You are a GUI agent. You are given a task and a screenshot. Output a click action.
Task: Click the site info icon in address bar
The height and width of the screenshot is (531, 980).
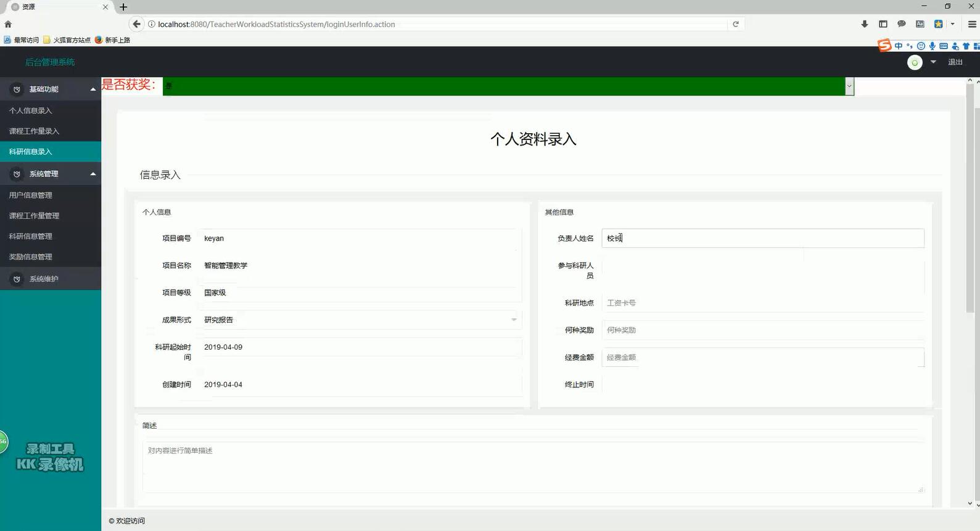point(151,24)
